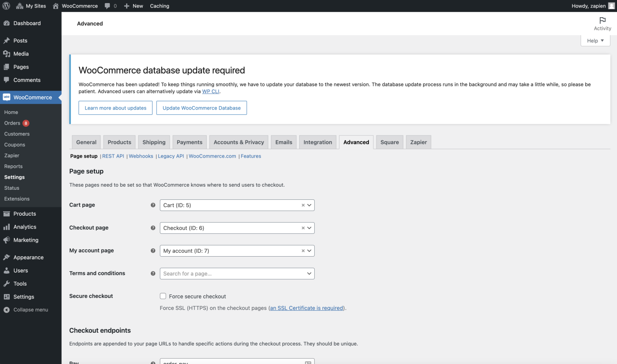Screen dimensions: 617x364
Task: Open the SSL Certificate is required link
Action: coord(307,308)
